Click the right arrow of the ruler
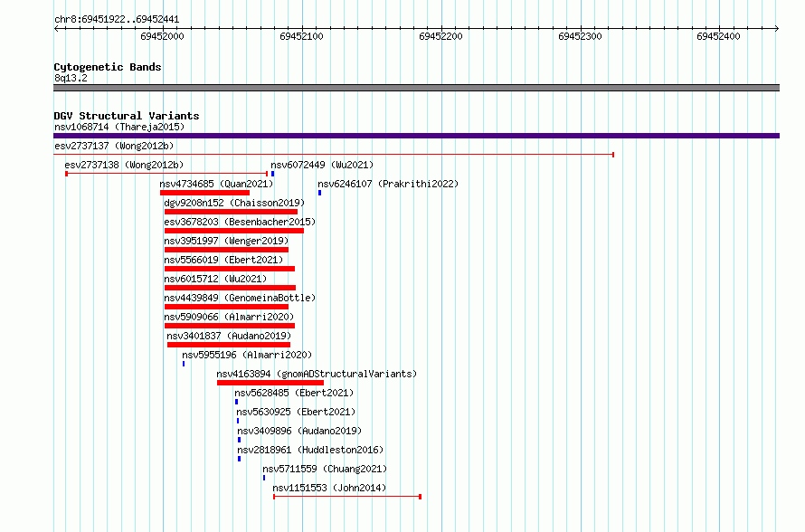The image size is (805, 532). coord(777,29)
